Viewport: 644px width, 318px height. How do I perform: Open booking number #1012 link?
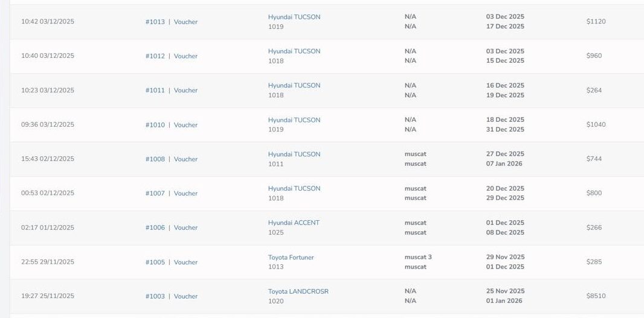pos(155,56)
